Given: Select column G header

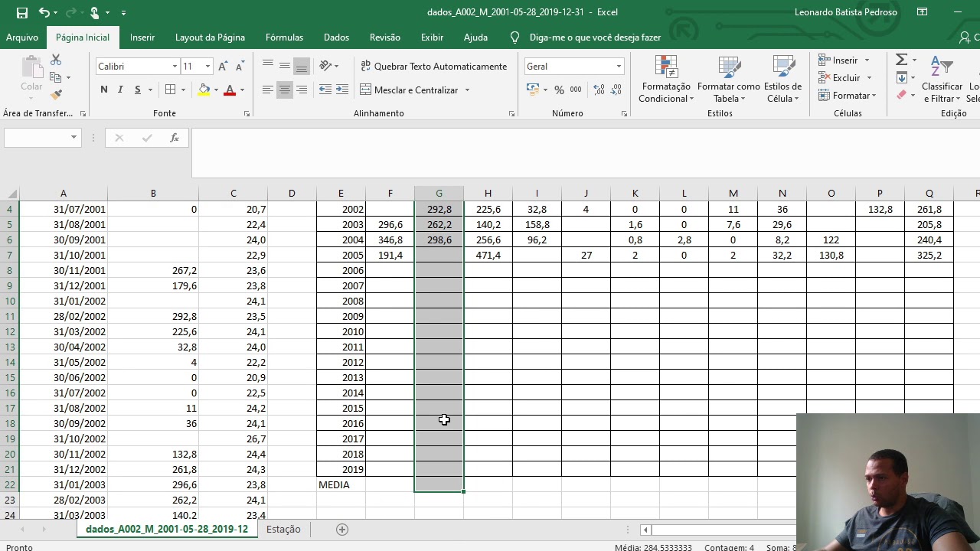Looking at the screenshot, I should tap(439, 194).
